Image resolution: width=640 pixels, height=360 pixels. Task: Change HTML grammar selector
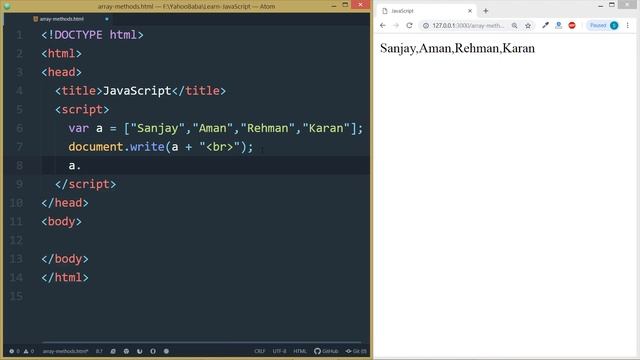pos(300,351)
